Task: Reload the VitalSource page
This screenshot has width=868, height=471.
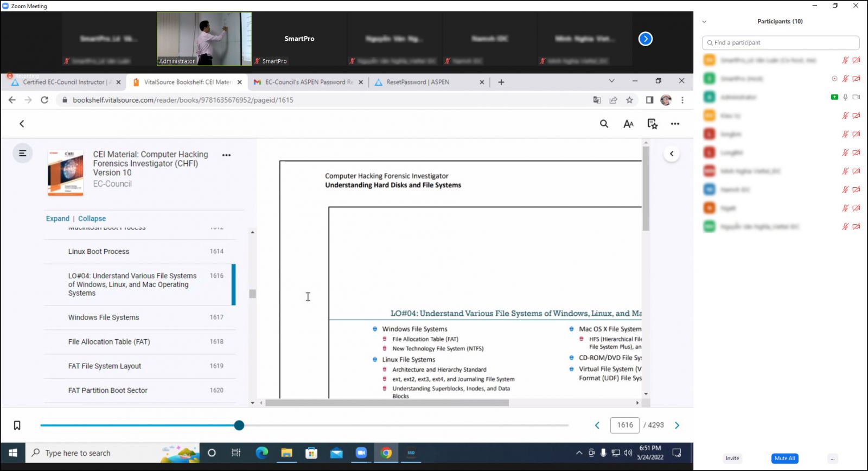Action: click(x=44, y=100)
